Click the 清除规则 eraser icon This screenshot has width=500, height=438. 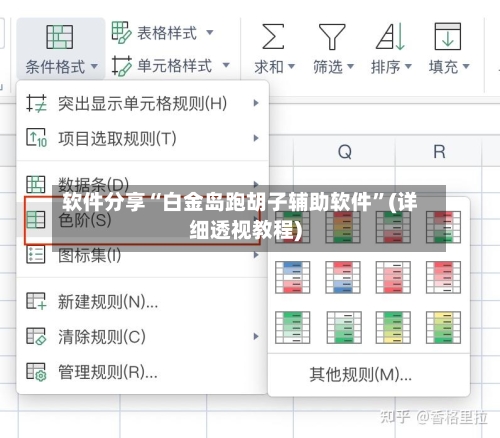point(36,336)
